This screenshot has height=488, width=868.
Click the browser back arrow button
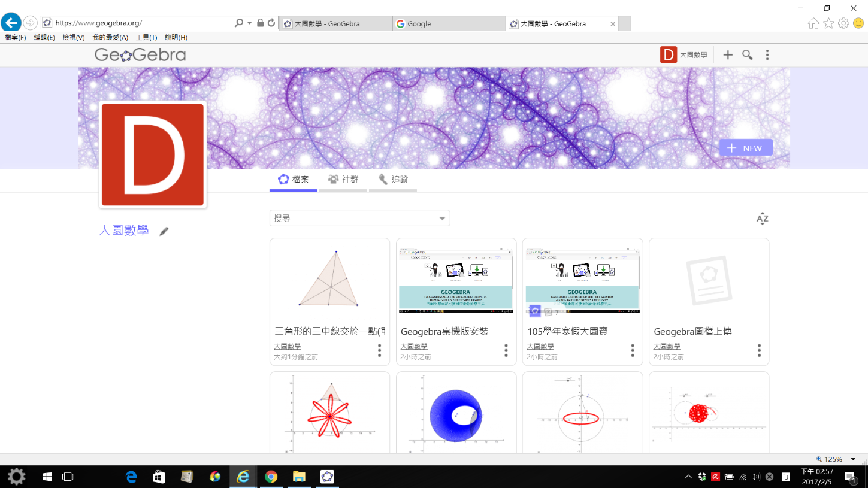click(11, 23)
